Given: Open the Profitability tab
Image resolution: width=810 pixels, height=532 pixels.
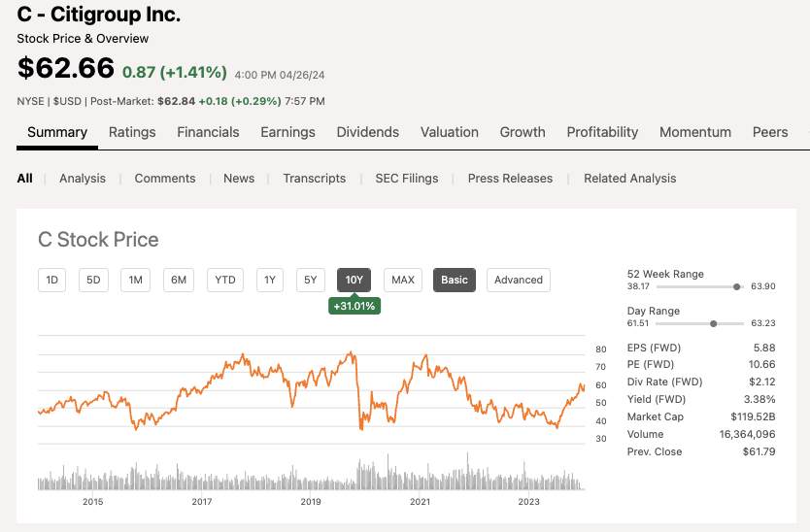Looking at the screenshot, I should coord(602,132).
